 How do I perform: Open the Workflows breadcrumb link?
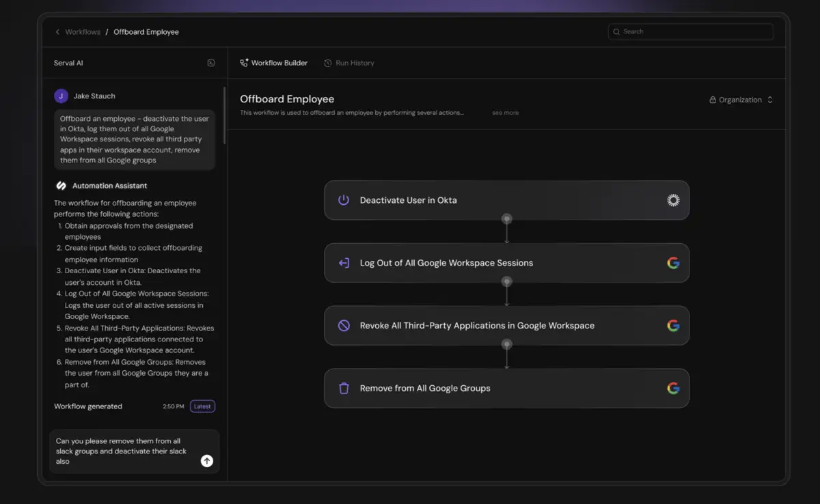pos(83,32)
